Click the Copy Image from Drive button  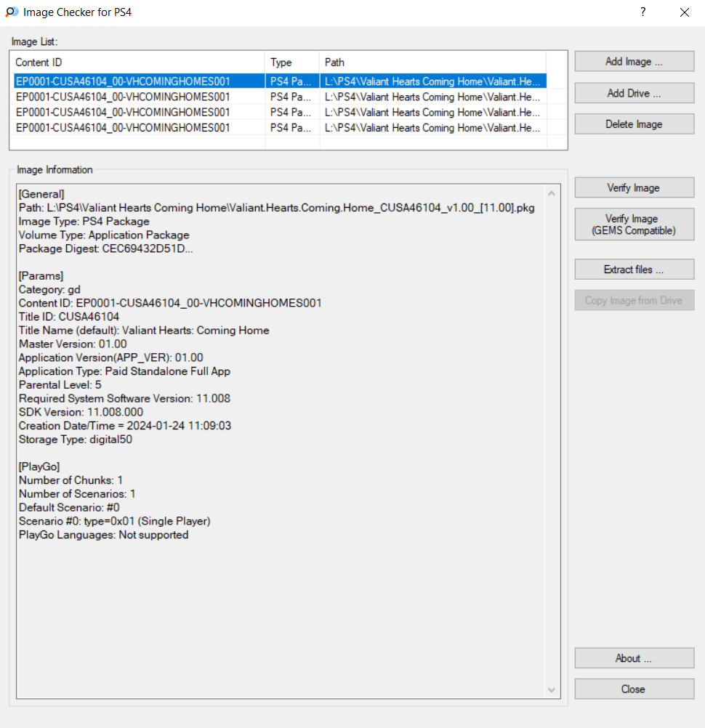pos(634,300)
